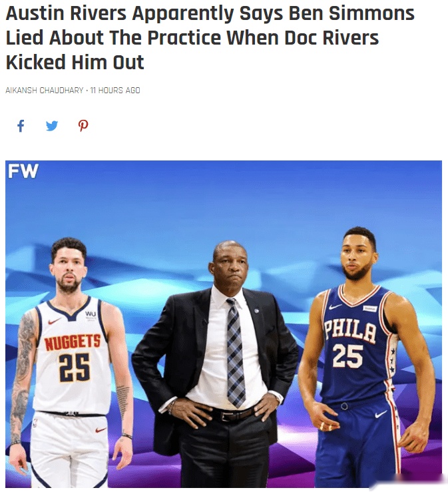Click number 25 on the blue jersey
This screenshot has height=492, width=448.
pos(347,356)
